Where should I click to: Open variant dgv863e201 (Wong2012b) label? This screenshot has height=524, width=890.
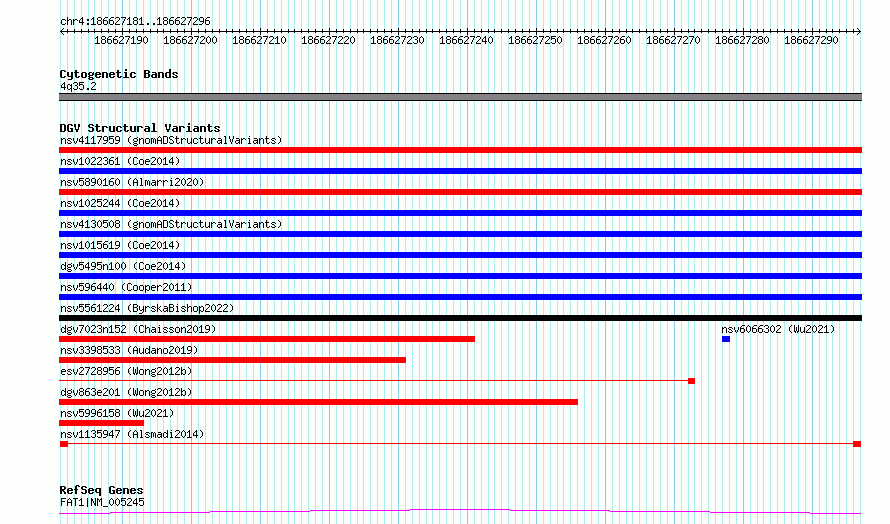point(126,392)
